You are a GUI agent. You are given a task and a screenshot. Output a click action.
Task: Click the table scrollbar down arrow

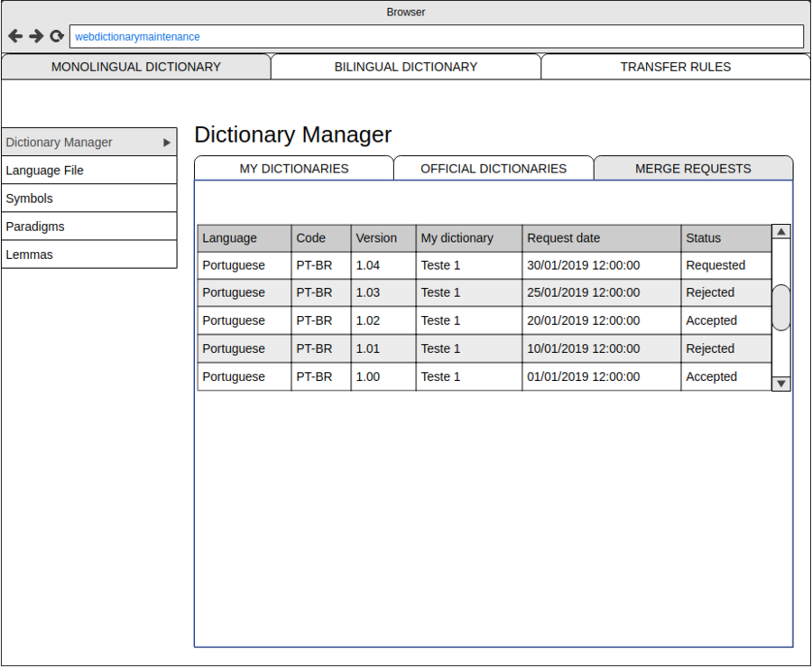click(x=781, y=383)
